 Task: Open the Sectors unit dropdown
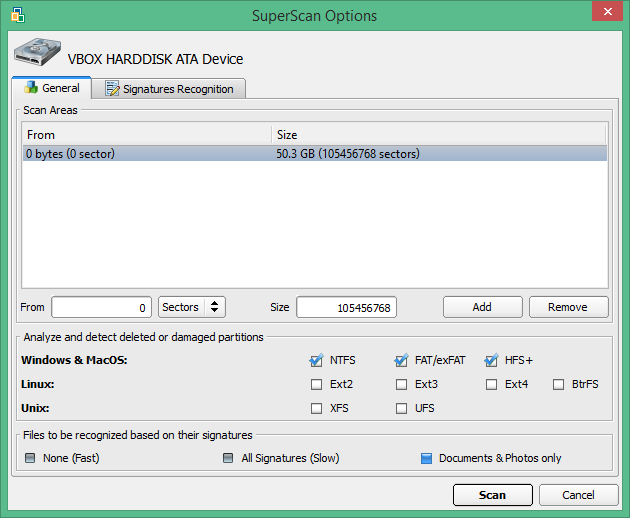click(x=191, y=307)
